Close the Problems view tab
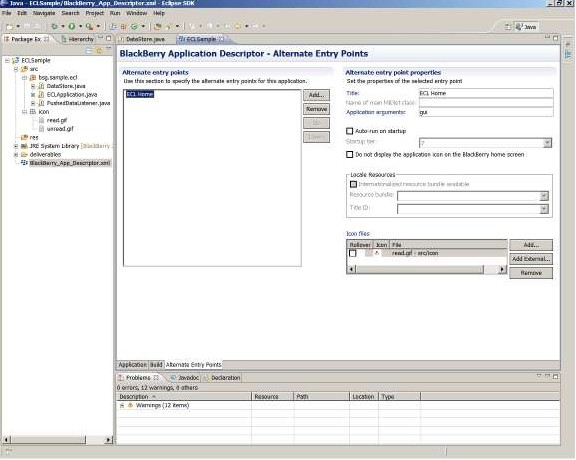Image resolution: width=576 pixels, height=460 pixels. [x=156, y=378]
